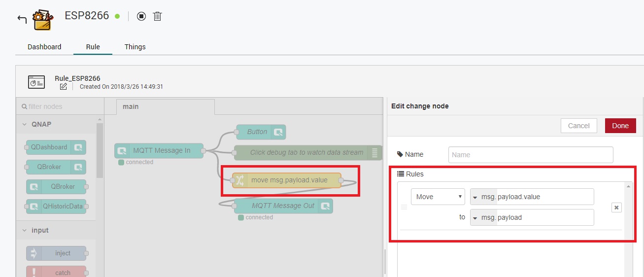Open the Move action dropdown
The image size is (644, 277).
tap(438, 197)
